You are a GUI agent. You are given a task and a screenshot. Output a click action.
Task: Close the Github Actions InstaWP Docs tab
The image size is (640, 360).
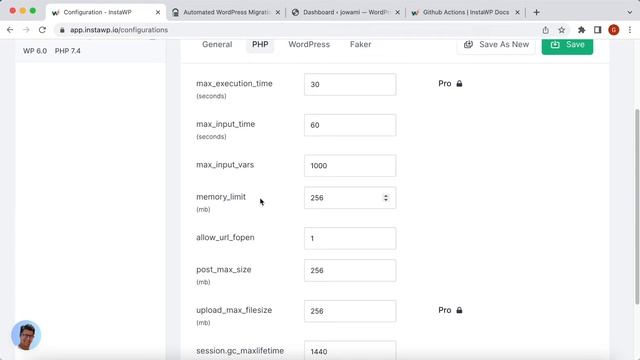[x=517, y=12]
